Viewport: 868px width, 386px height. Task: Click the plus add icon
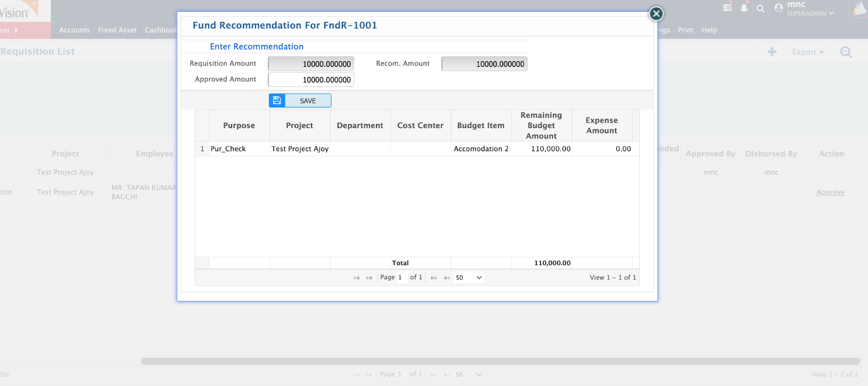771,52
